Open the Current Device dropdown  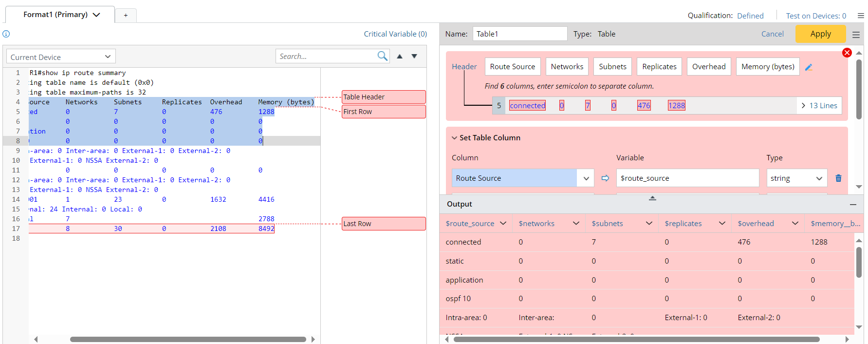coord(61,57)
